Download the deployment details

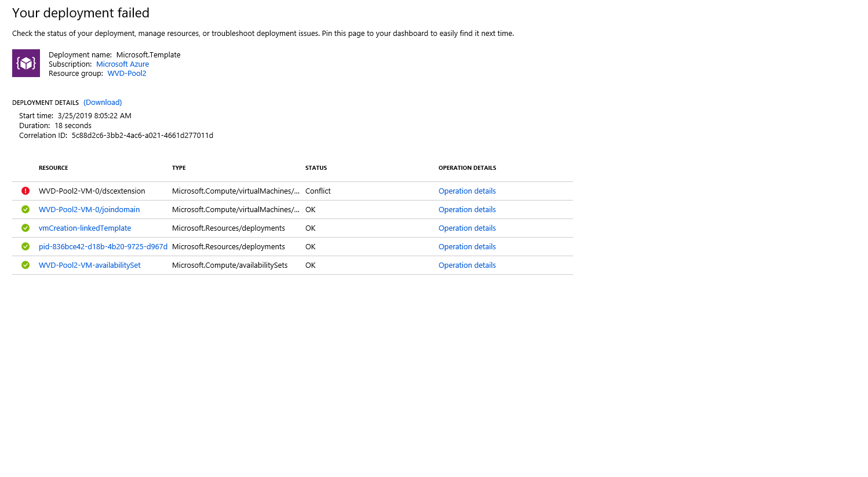[x=103, y=102]
